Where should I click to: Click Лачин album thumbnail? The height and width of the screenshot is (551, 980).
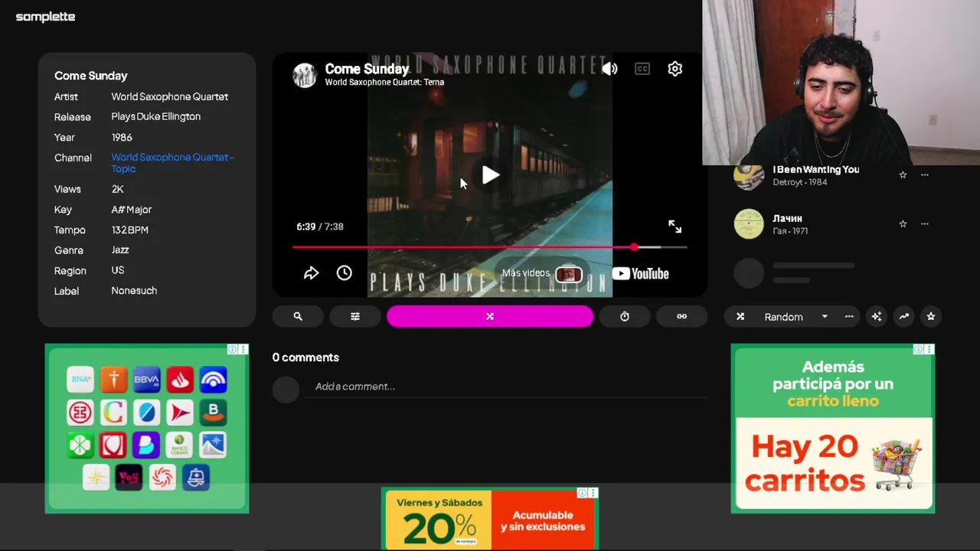749,223
